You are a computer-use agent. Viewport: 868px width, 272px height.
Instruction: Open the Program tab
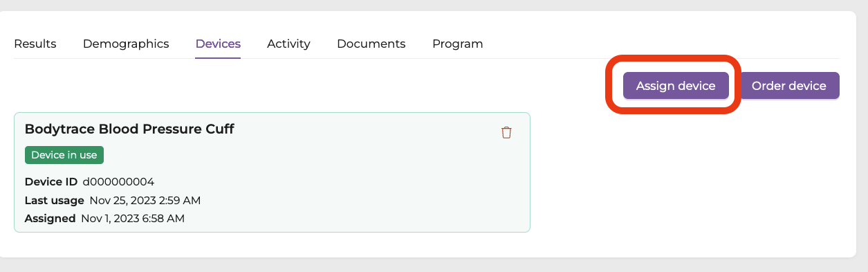tap(457, 44)
